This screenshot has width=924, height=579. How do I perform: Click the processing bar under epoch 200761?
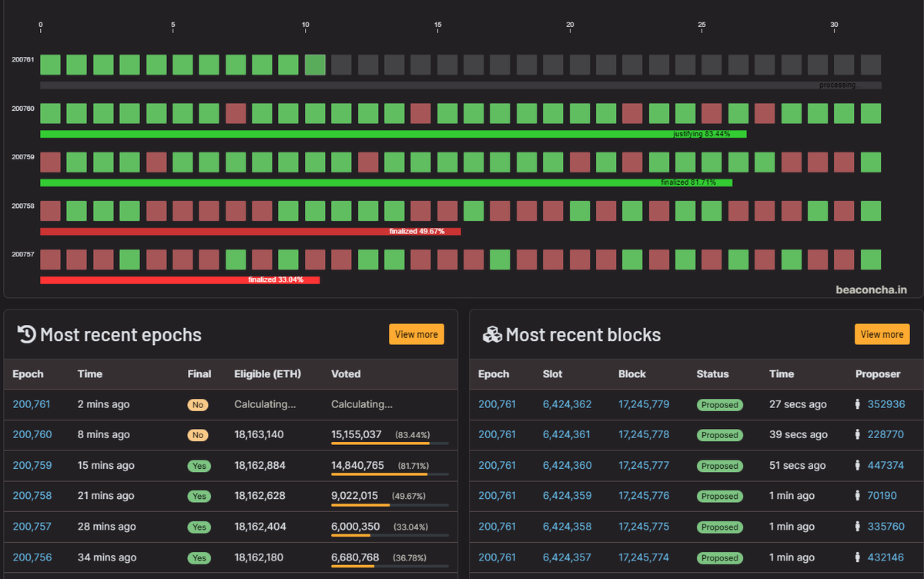[460, 85]
